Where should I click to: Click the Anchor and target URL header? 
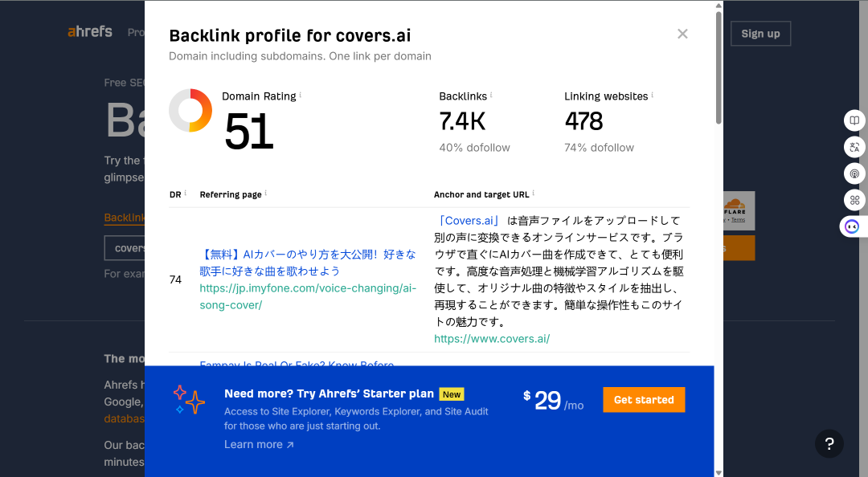pos(481,195)
